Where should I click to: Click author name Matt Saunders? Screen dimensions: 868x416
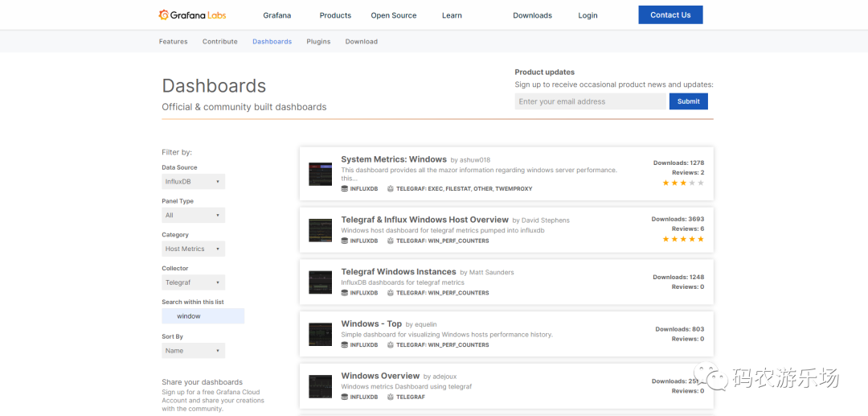click(x=492, y=273)
